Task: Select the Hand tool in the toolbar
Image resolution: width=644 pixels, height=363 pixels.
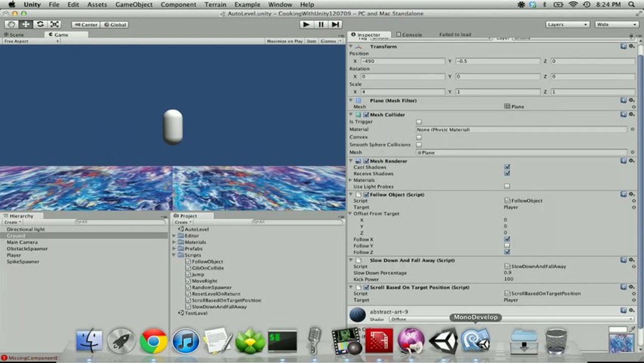Action: click(11, 24)
